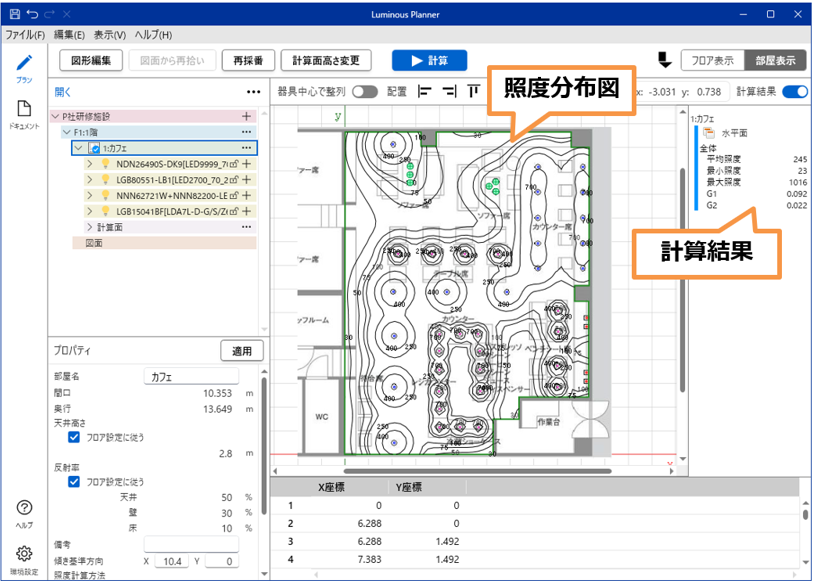Expand the 計算面 tree node
The image size is (817, 584).
tap(90, 228)
